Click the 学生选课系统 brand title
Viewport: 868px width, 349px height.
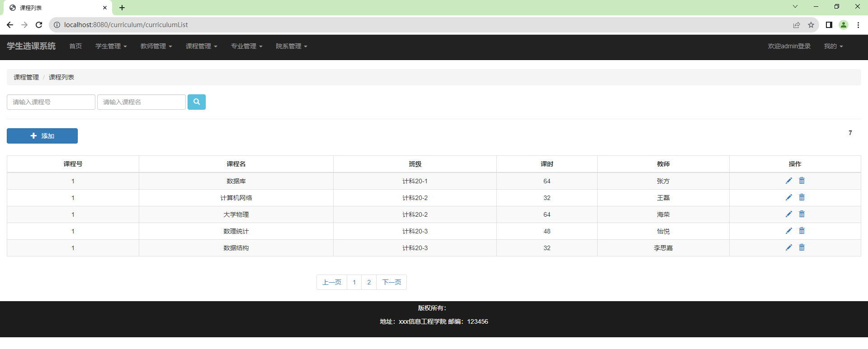(x=31, y=46)
